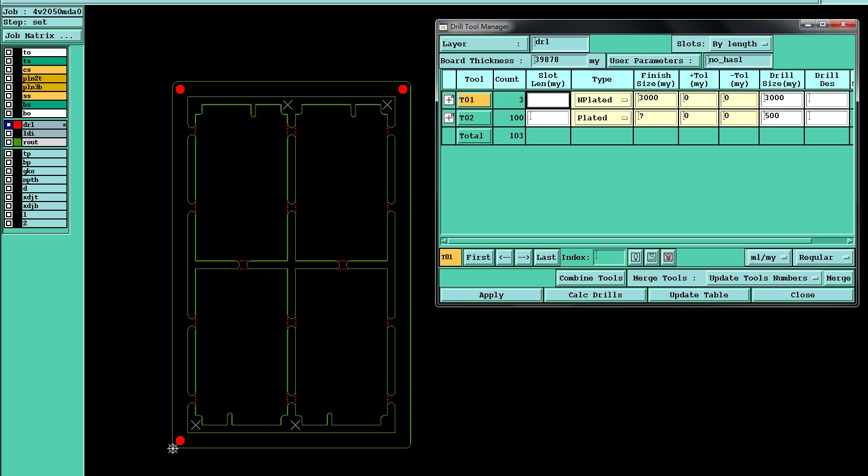Click the plus icon on the T01 row

coord(449,100)
